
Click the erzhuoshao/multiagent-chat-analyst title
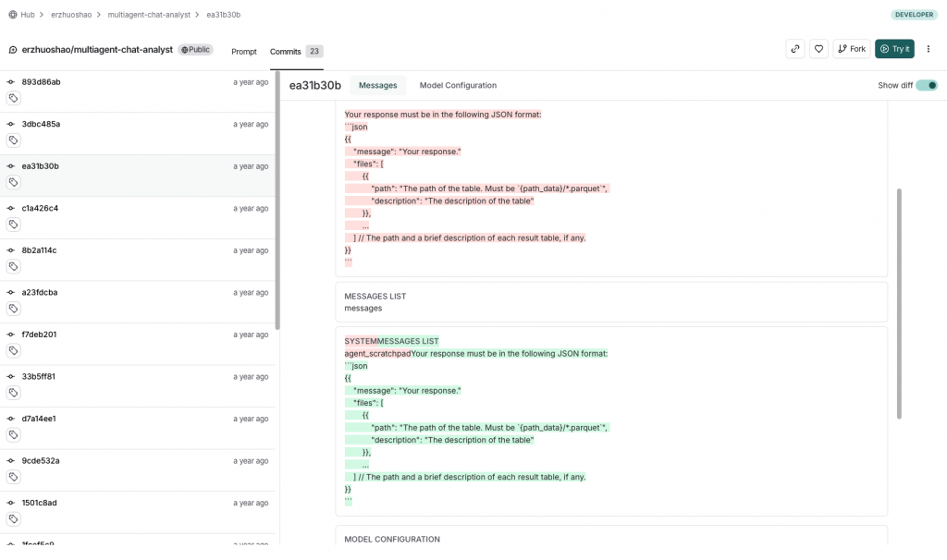click(x=97, y=50)
